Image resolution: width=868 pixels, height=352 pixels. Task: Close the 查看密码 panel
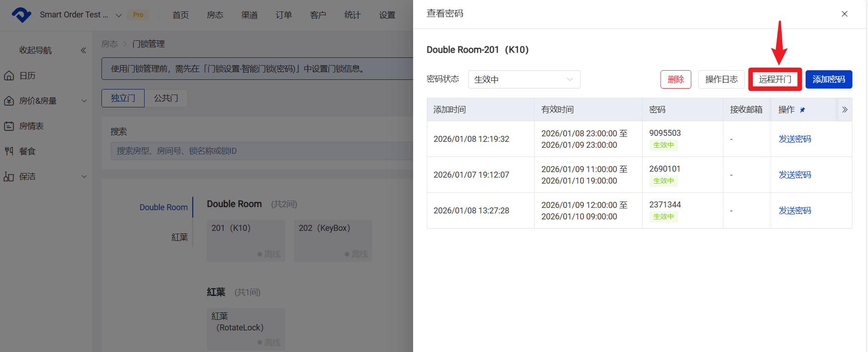844,14
